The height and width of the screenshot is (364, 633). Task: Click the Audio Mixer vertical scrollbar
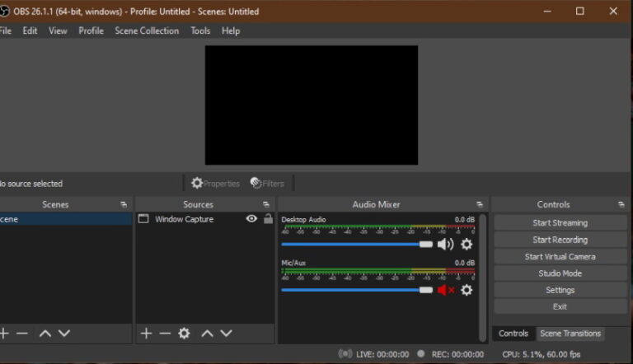pos(482,278)
